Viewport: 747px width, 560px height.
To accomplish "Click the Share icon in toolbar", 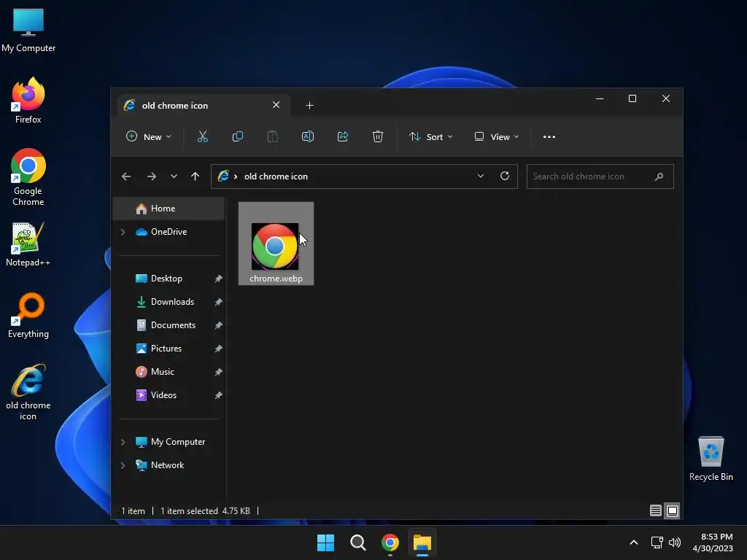I will (x=343, y=136).
